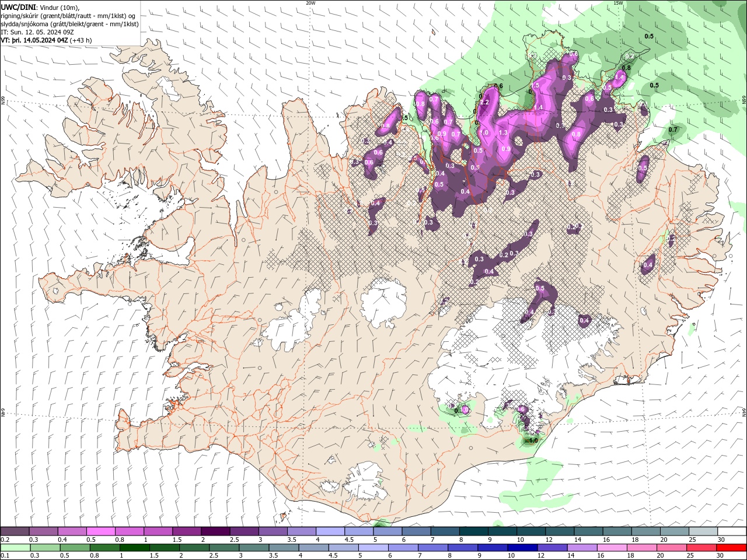Click the 'VT: þri. 14.05.2024 04Z' valid time
Viewport: 747px width, 560px height.
35,40
